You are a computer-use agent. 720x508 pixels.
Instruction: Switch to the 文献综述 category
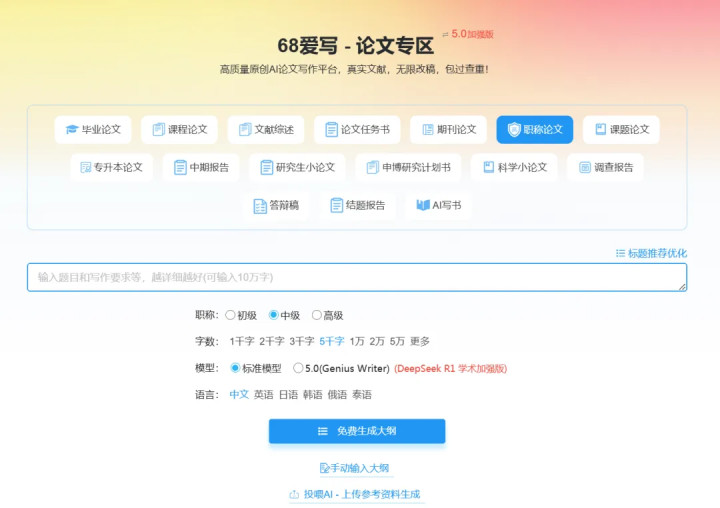pyautogui.click(x=266, y=130)
